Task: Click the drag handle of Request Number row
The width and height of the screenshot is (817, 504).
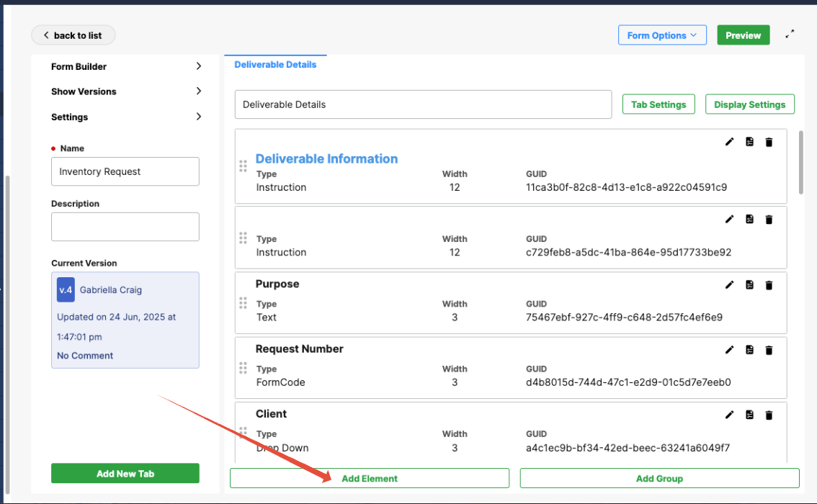Action: pyautogui.click(x=243, y=368)
